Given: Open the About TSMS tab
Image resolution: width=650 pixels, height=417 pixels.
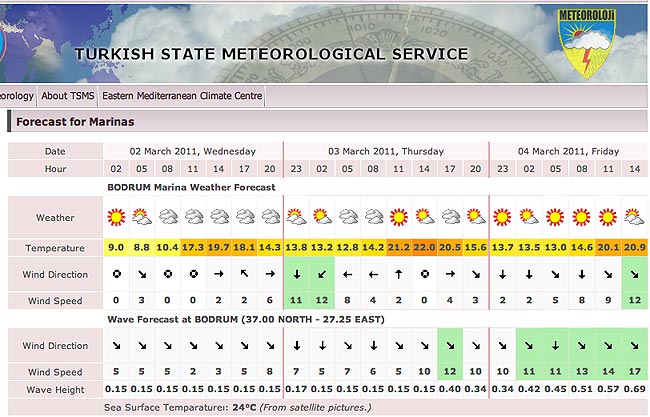Looking at the screenshot, I should pos(69,96).
